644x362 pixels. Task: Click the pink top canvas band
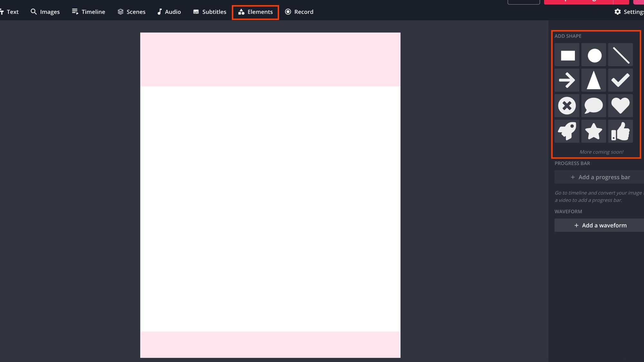click(x=270, y=59)
